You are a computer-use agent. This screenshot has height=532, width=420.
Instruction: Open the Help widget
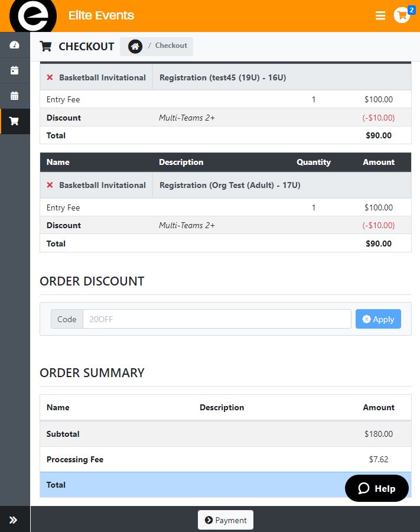coord(376,488)
